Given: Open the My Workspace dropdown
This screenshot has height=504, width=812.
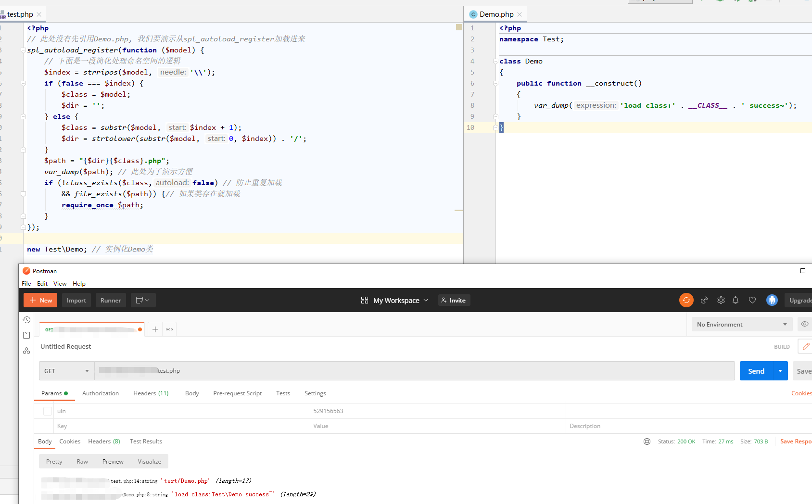Looking at the screenshot, I should coord(394,301).
